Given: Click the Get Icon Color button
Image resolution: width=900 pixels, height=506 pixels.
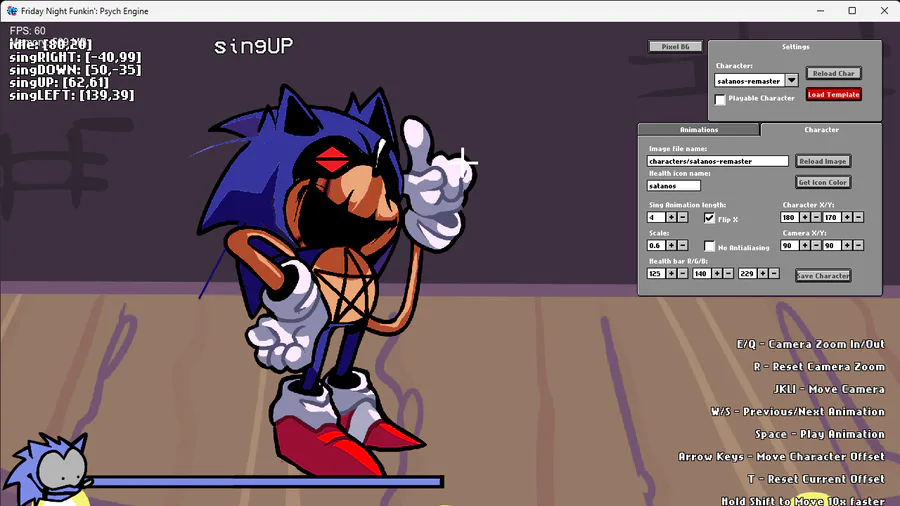Looking at the screenshot, I should 823,182.
